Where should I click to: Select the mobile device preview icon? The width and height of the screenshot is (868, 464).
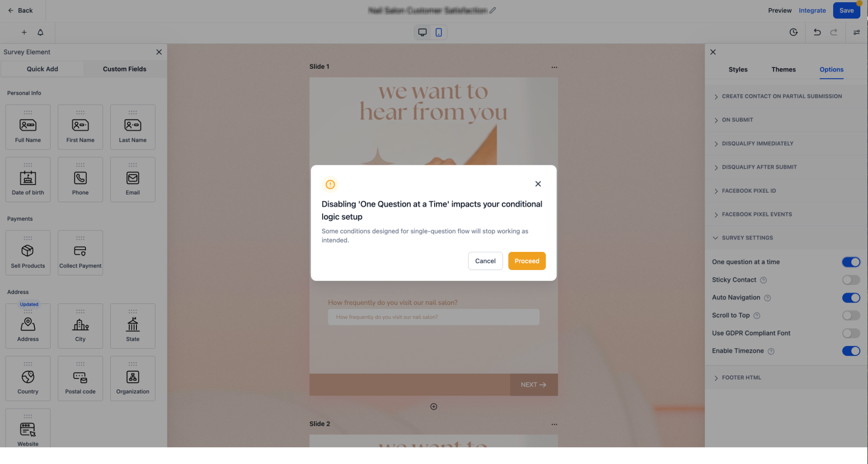[439, 32]
